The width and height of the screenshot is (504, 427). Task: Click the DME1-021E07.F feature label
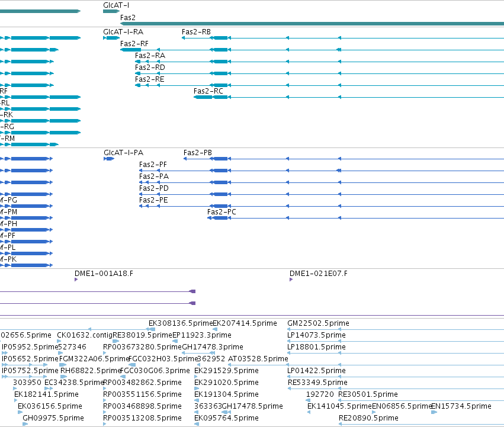(319, 274)
